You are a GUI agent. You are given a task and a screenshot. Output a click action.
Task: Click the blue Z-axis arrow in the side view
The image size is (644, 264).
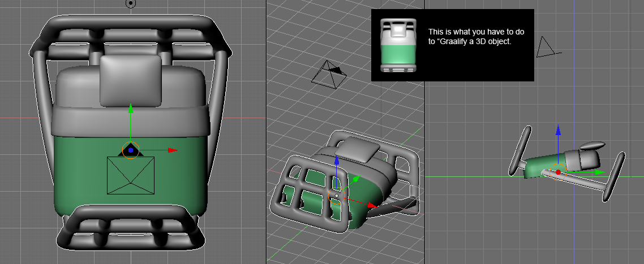click(x=558, y=131)
